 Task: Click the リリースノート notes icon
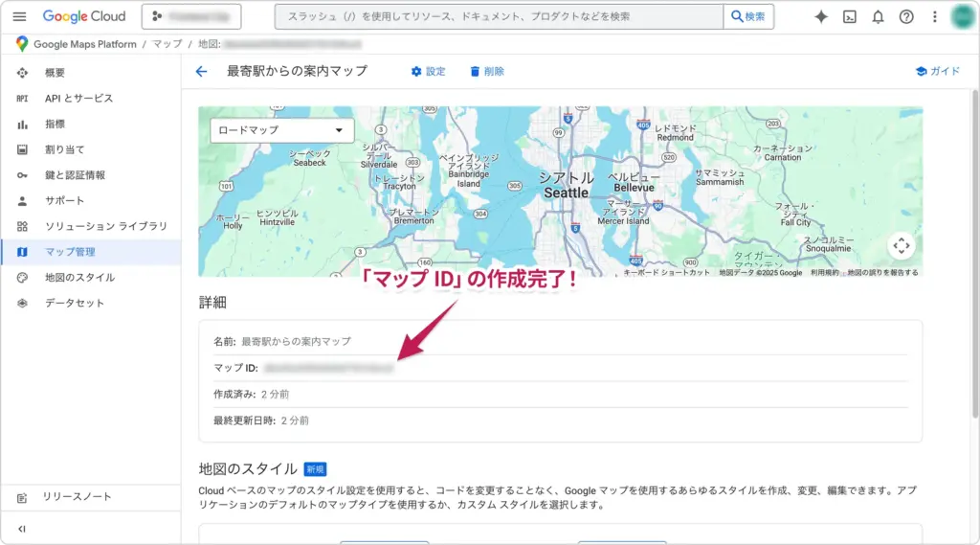(22, 498)
